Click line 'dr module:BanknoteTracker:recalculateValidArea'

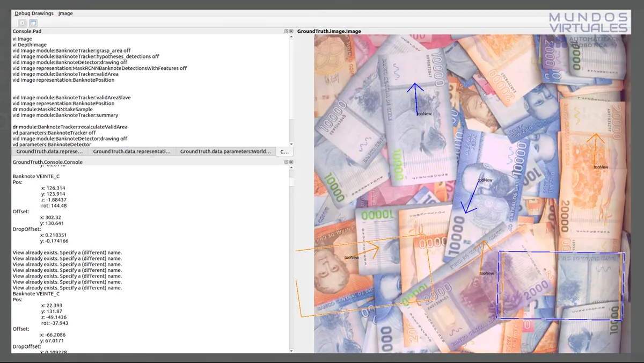70,127
